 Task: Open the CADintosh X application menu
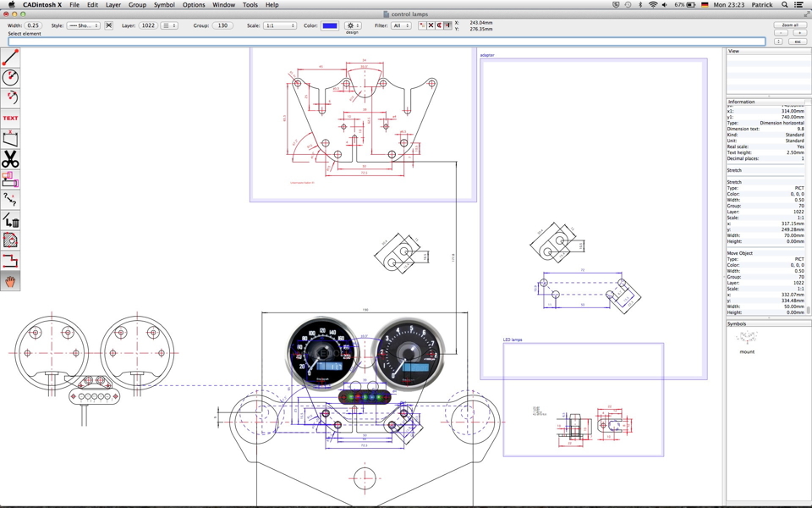coord(42,5)
